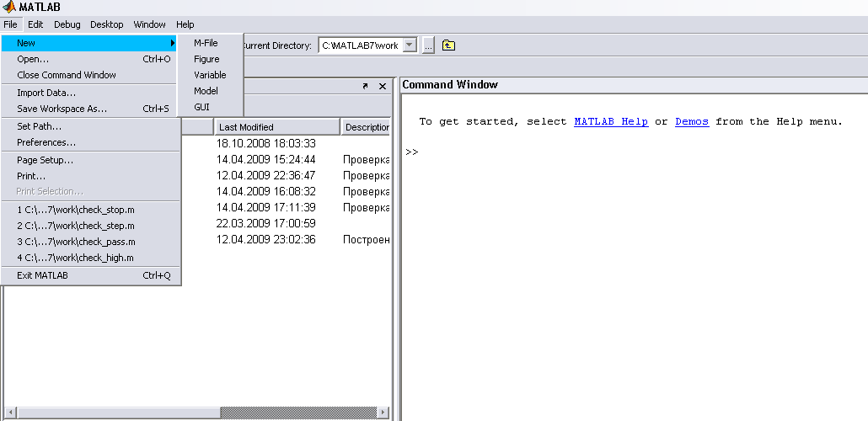The width and height of the screenshot is (868, 421).
Task: Select Variable from New submenu
Action: 211,75
